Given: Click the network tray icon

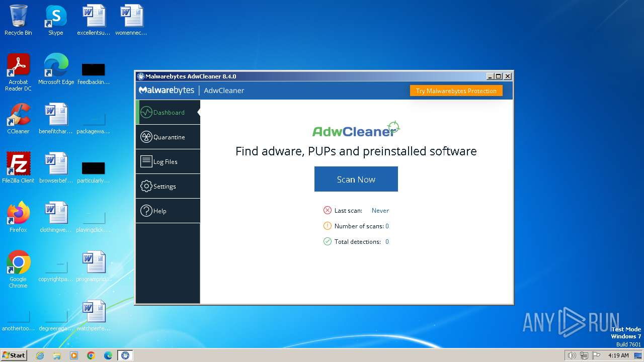Looking at the screenshot, I should click(584, 355).
